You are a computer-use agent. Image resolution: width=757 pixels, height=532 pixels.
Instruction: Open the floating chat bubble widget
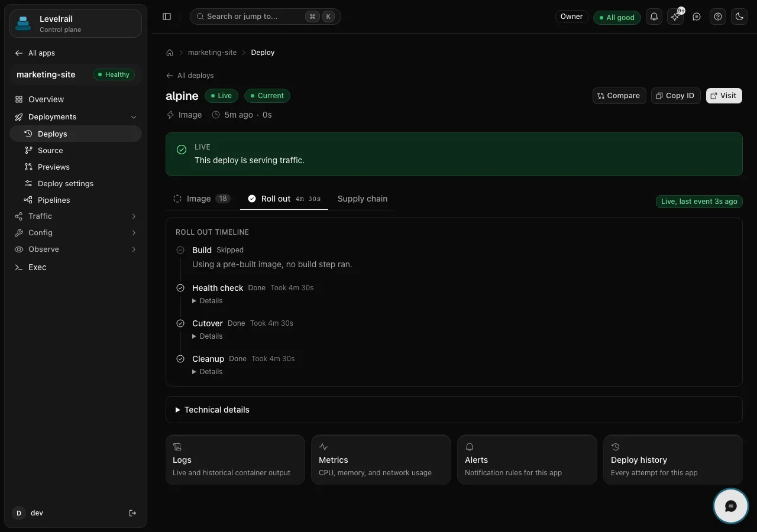point(731,506)
